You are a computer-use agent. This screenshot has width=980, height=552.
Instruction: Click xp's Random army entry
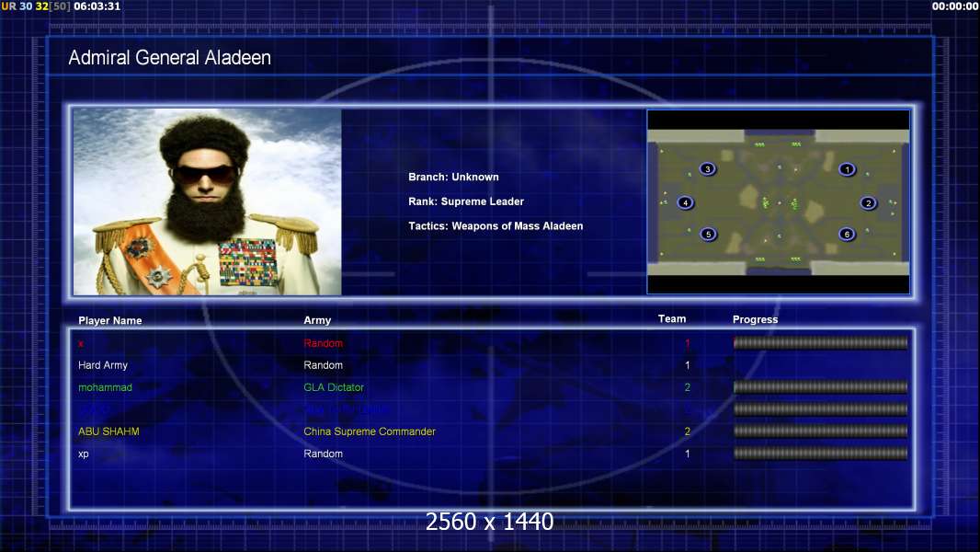[323, 454]
